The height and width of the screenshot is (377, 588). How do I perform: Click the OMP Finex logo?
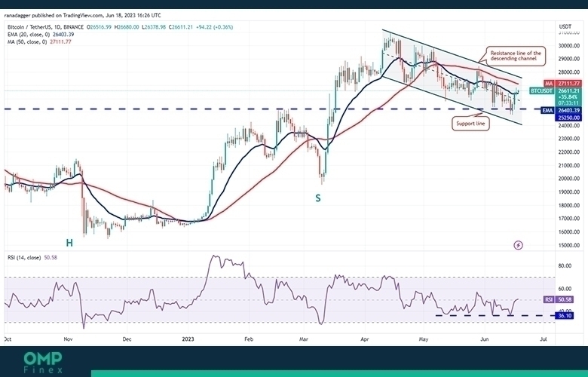[x=43, y=363]
